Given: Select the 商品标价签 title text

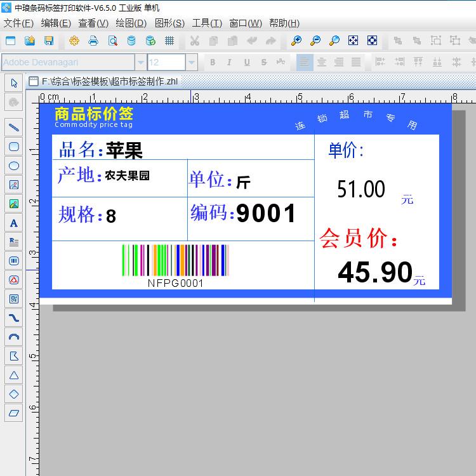Looking at the screenshot, I should (94, 114).
